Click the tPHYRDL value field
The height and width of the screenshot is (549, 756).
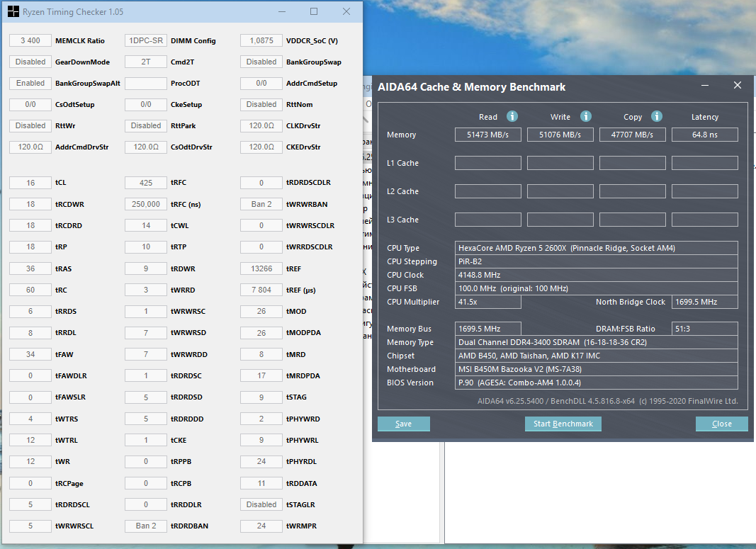click(x=261, y=461)
